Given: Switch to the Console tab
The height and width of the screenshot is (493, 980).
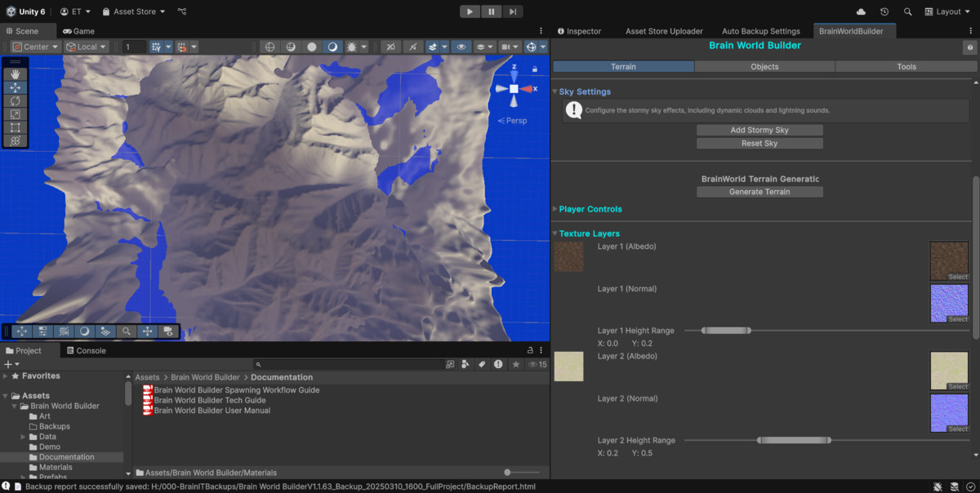Looking at the screenshot, I should 85,350.
